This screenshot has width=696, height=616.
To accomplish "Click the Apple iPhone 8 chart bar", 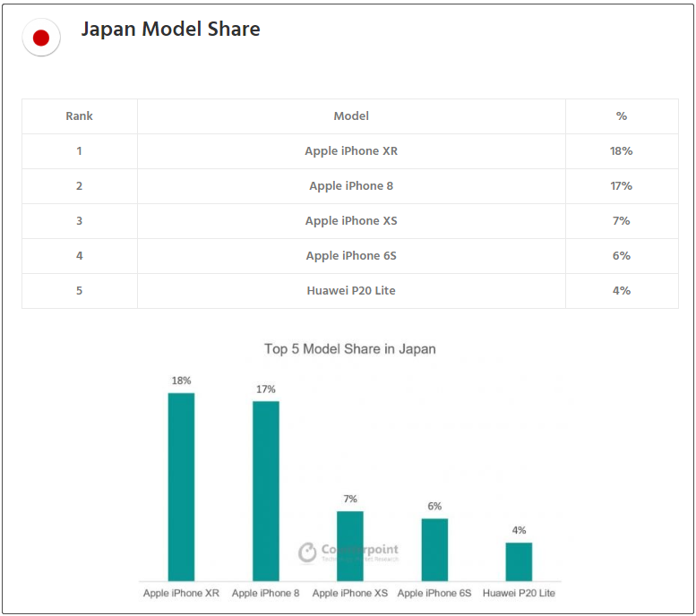I will pos(266,491).
